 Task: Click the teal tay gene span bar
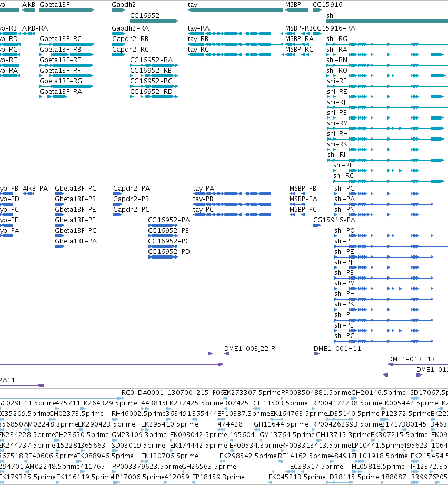[x=235, y=10]
